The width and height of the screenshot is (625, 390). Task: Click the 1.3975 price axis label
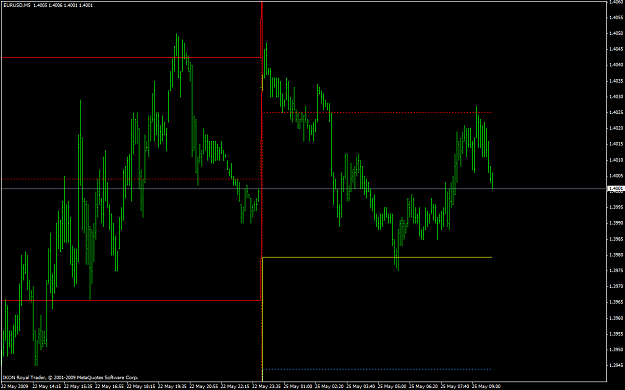pyautogui.click(x=616, y=271)
